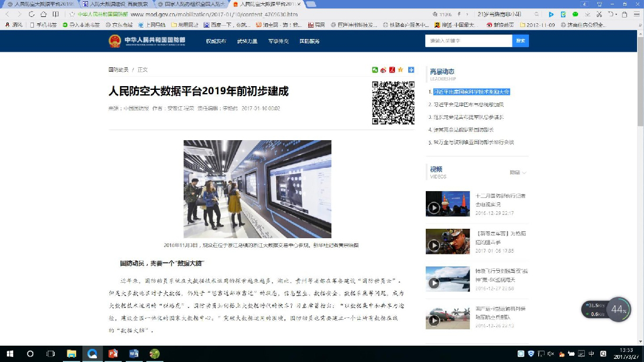Open the reading mode book icon

55,14
